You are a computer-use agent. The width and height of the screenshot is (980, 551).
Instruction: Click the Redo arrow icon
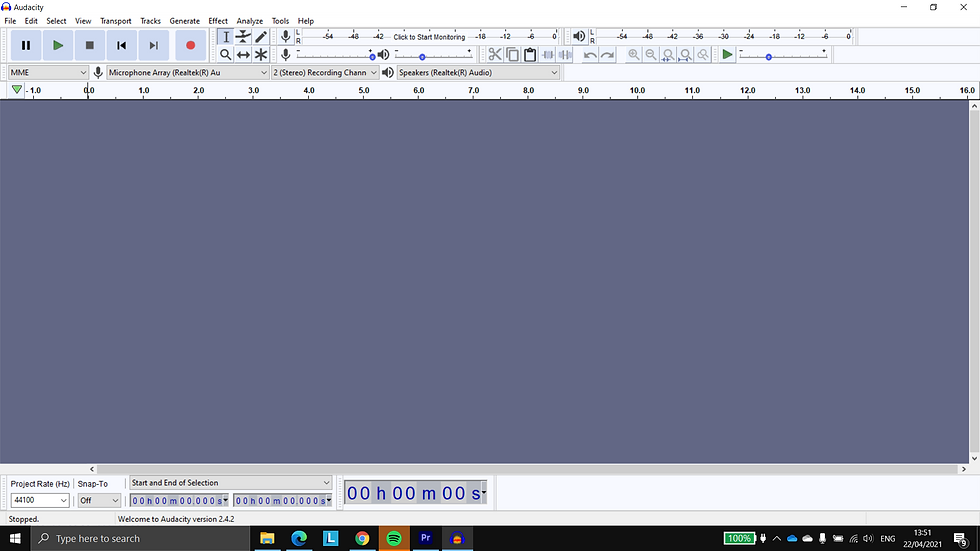click(607, 55)
